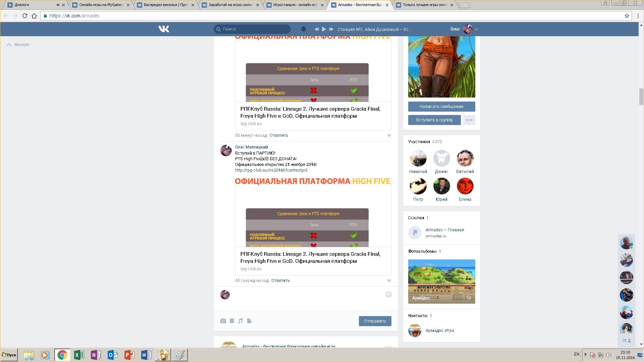Open member Николай's avatar

418,158
